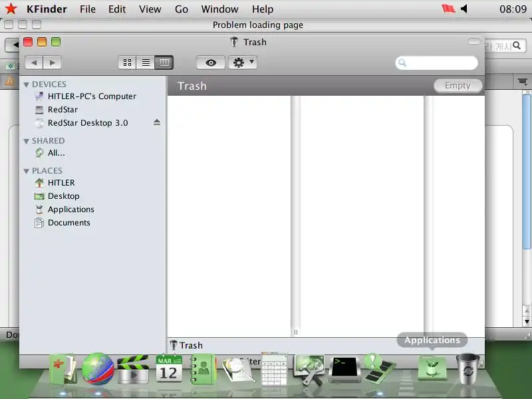
Task: Open the KFinder application menu
Action: click(47, 9)
